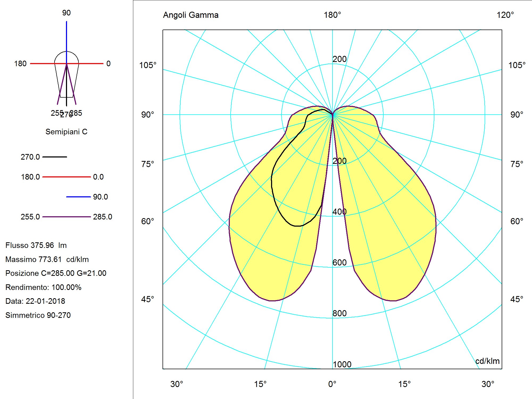This screenshot has height=399, width=532.
Task: Click the 120° label at top right
Action: coord(505,15)
